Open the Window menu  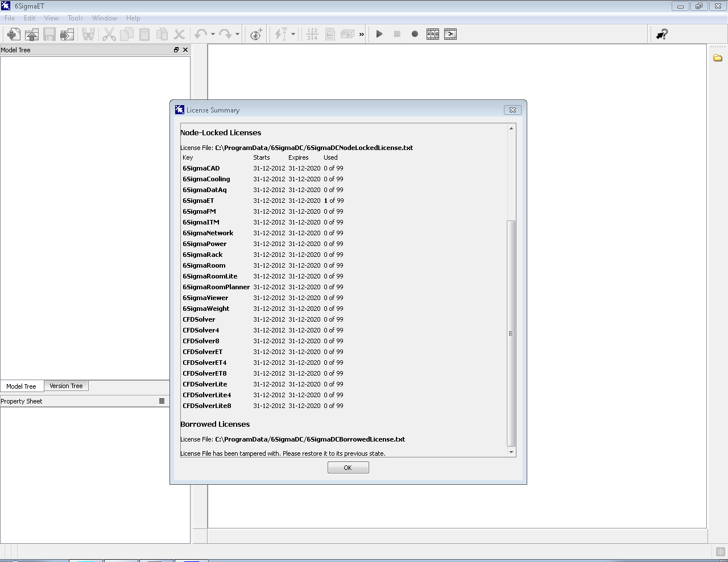[x=105, y=18]
